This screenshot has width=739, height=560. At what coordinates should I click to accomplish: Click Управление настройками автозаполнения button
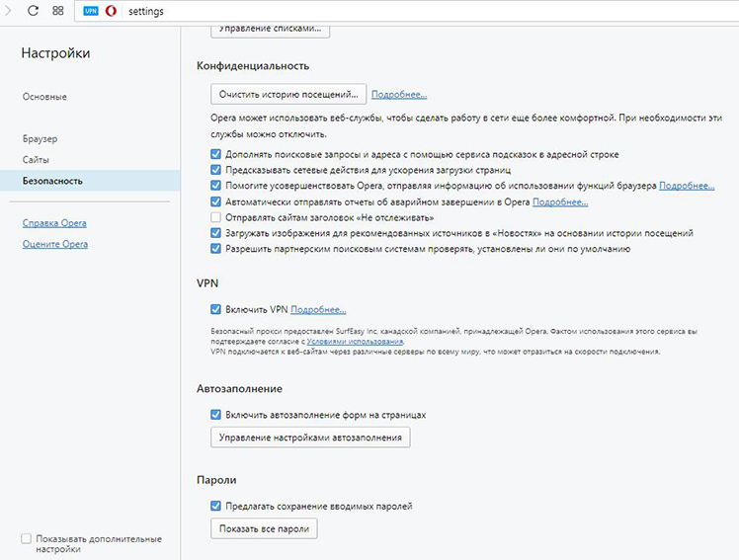[x=310, y=438]
